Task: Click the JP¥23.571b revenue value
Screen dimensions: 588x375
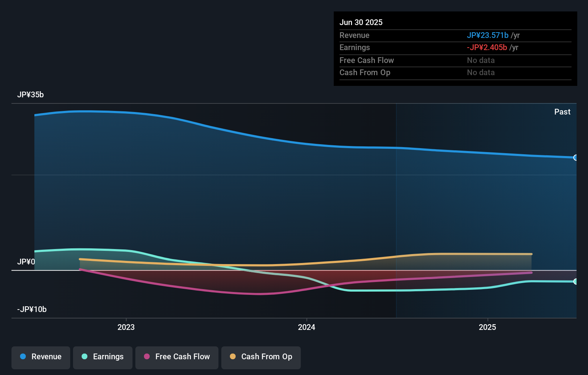Action: pyautogui.click(x=488, y=35)
